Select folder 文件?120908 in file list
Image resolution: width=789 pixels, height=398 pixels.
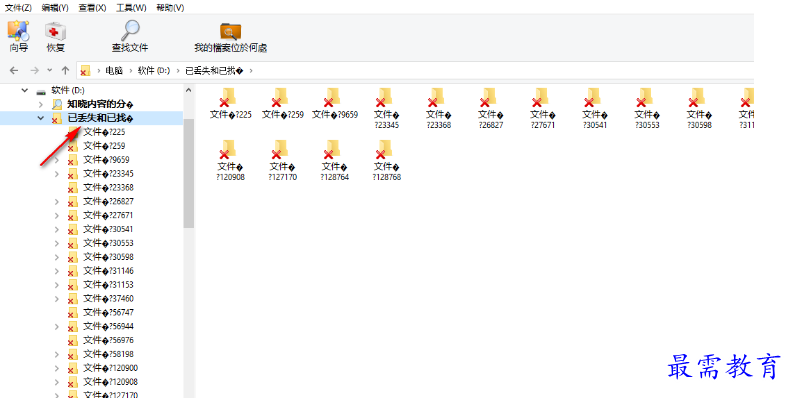click(x=230, y=161)
